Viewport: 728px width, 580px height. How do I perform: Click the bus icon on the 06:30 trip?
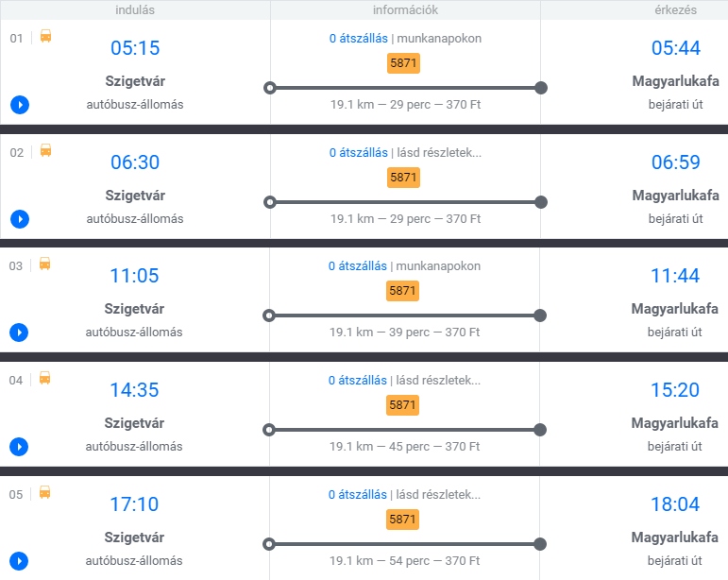[x=45, y=150]
